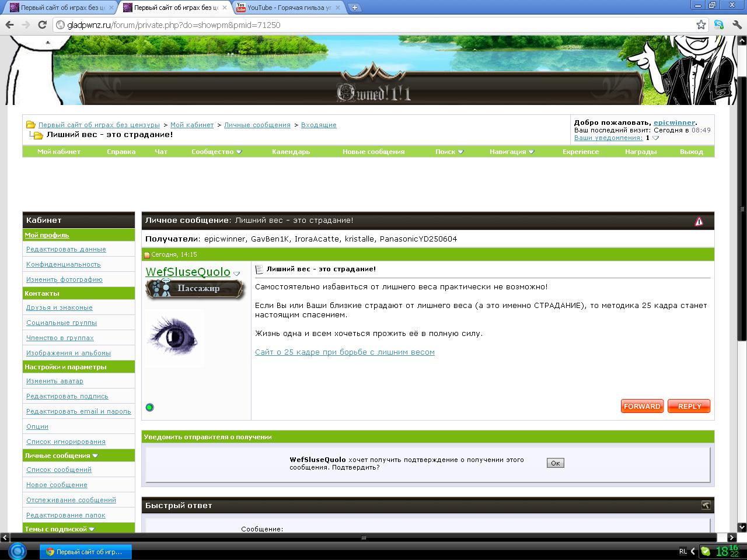Expand the notifications dropdown arrow
This screenshot has width=747, height=560.
655,138
